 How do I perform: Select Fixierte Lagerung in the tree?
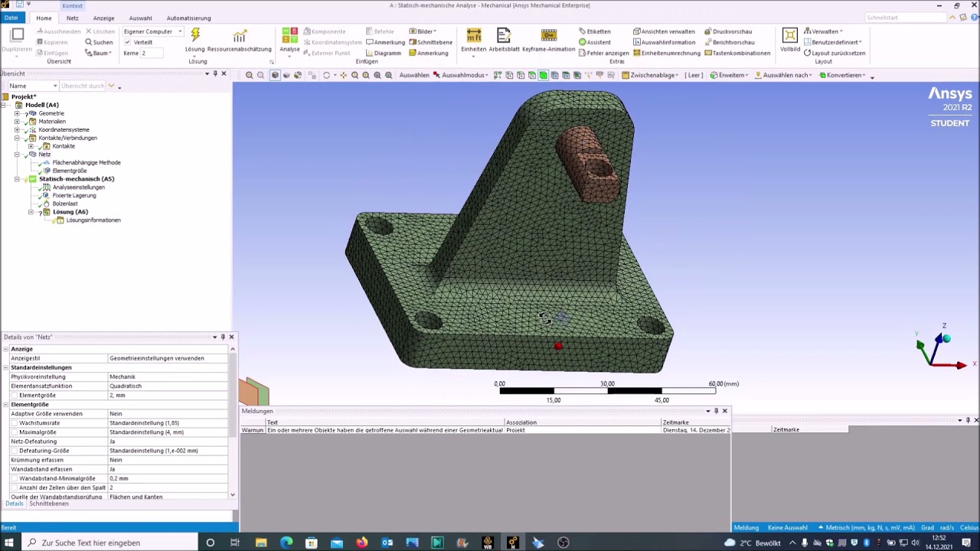[74, 195]
